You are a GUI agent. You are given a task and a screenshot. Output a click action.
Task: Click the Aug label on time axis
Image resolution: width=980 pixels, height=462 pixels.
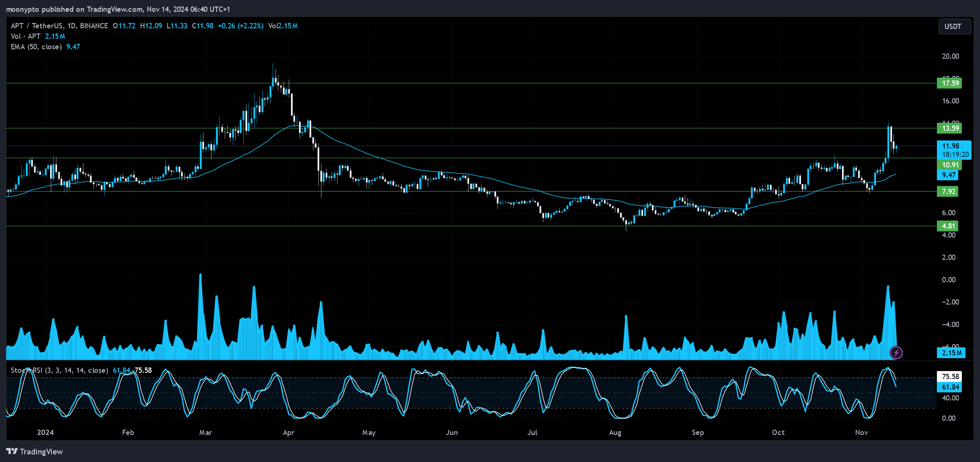615,433
